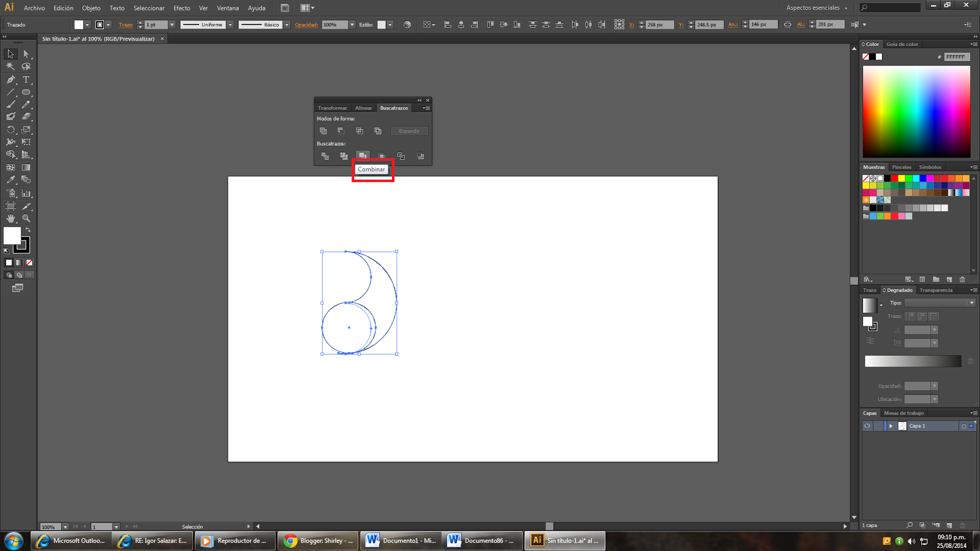The height and width of the screenshot is (551, 980).
Task: Set color to None below the fill swatch
Action: (x=29, y=263)
